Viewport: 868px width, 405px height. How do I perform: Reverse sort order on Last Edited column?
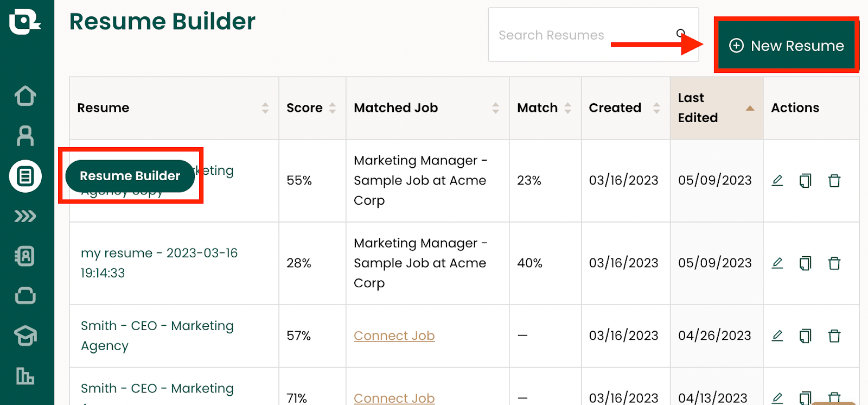[749, 107]
